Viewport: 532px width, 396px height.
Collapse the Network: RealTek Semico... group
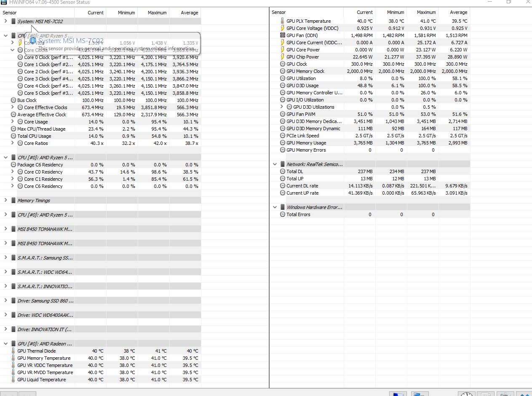275,164
